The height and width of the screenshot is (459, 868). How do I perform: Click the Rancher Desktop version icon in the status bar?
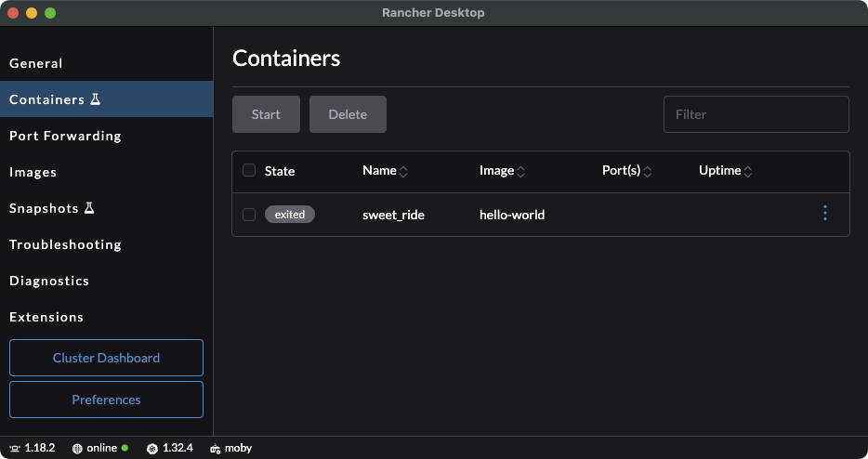point(15,449)
